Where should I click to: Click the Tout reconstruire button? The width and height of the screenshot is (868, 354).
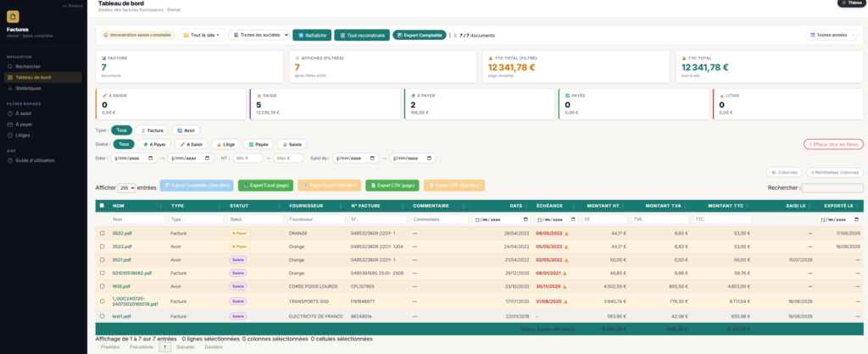coord(362,35)
